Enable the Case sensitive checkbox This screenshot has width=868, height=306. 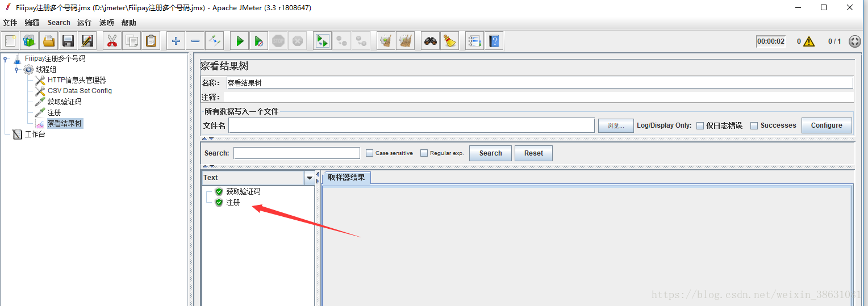pos(369,153)
